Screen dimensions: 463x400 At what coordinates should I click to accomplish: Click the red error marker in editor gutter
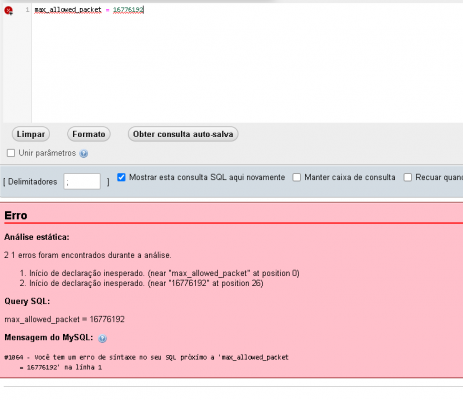pyautogui.click(x=8, y=11)
